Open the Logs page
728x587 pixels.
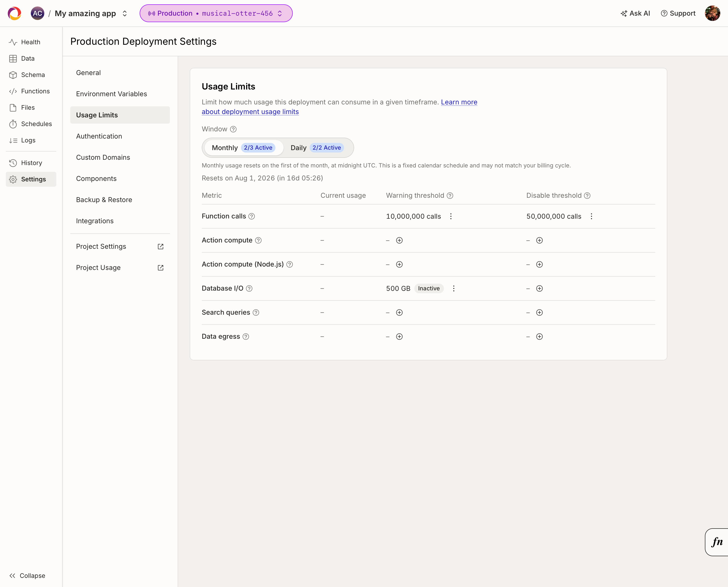[31, 140]
